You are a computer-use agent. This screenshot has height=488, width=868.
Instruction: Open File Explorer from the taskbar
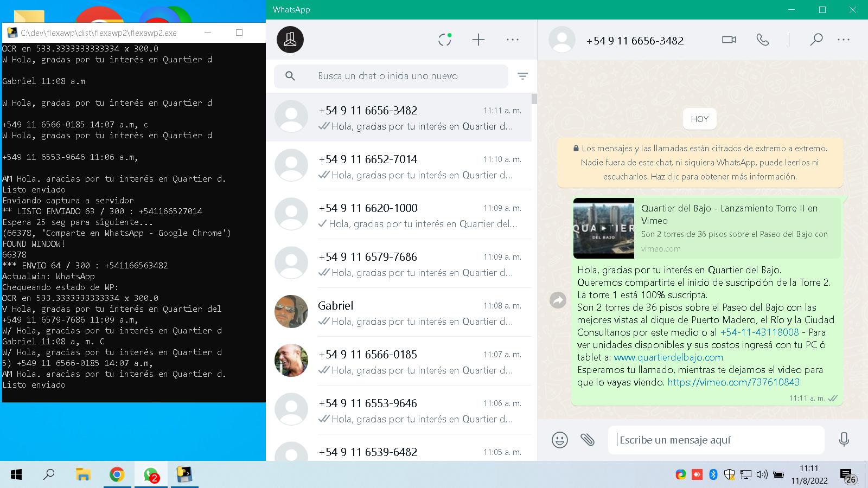[82, 475]
